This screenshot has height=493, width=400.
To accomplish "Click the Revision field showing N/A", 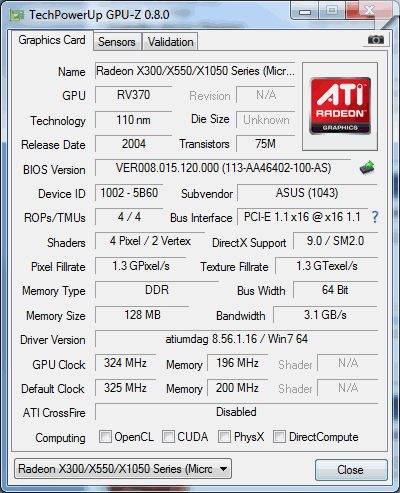I will (266, 95).
